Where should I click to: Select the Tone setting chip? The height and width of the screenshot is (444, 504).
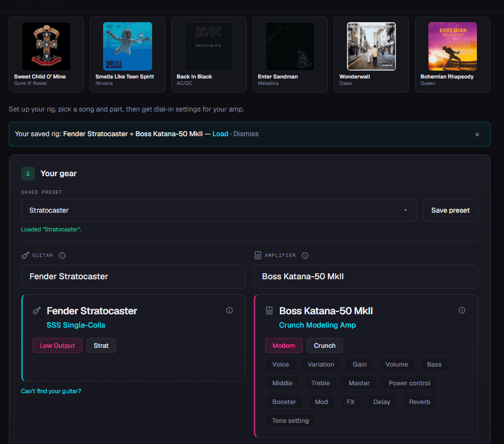tap(291, 420)
